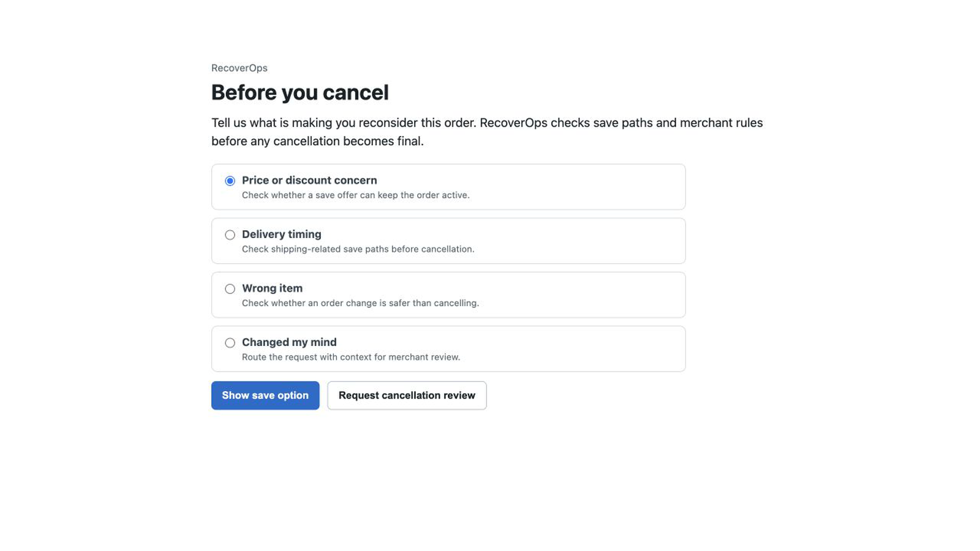
Task: Pick the Changed my mind radio button
Action: click(230, 342)
